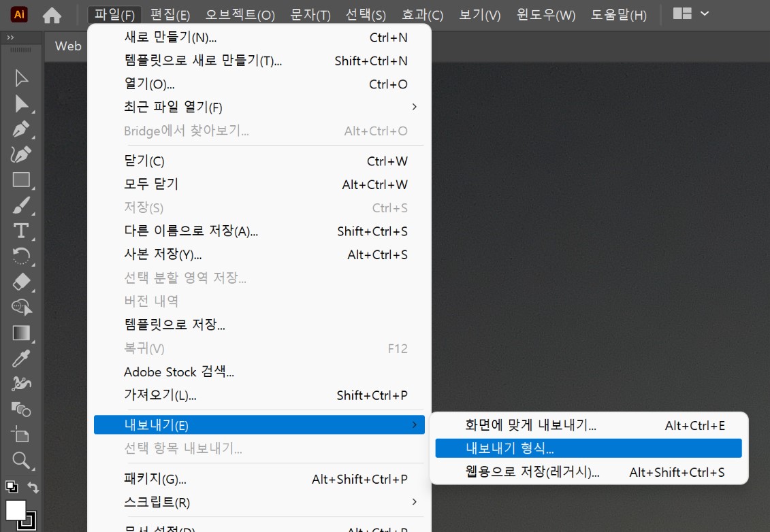Choose 다른 이름으로 저장(A)...
This screenshot has width=770, height=532.
click(259, 231)
